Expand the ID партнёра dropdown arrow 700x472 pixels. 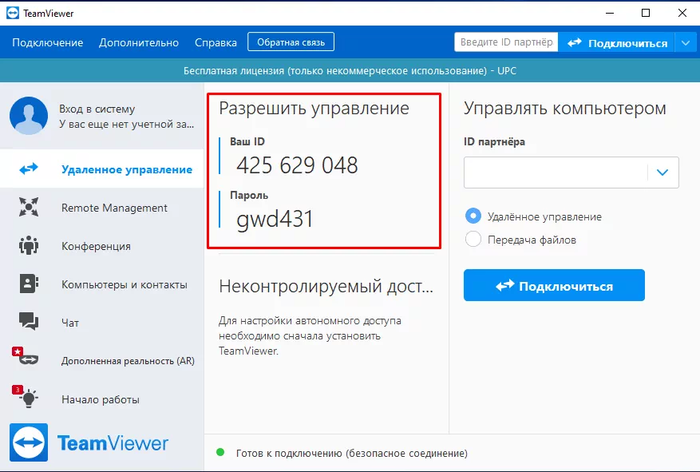coord(661,172)
